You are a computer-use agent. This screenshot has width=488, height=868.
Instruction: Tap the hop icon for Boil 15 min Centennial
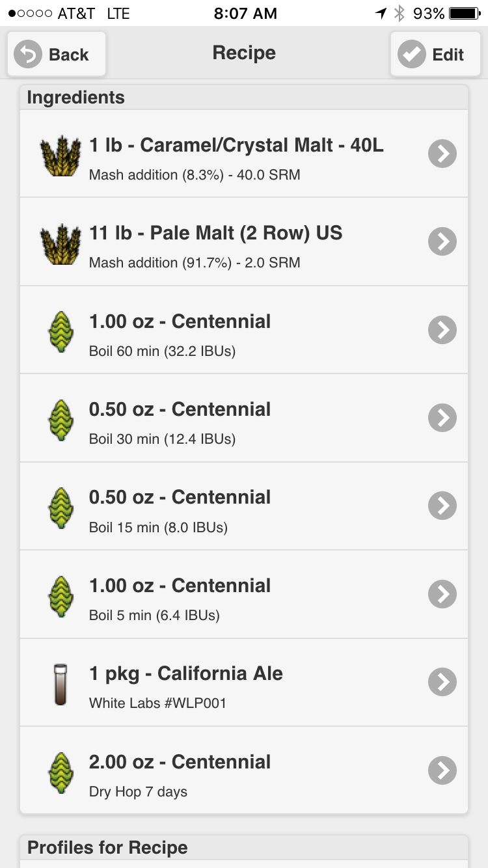[61, 508]
